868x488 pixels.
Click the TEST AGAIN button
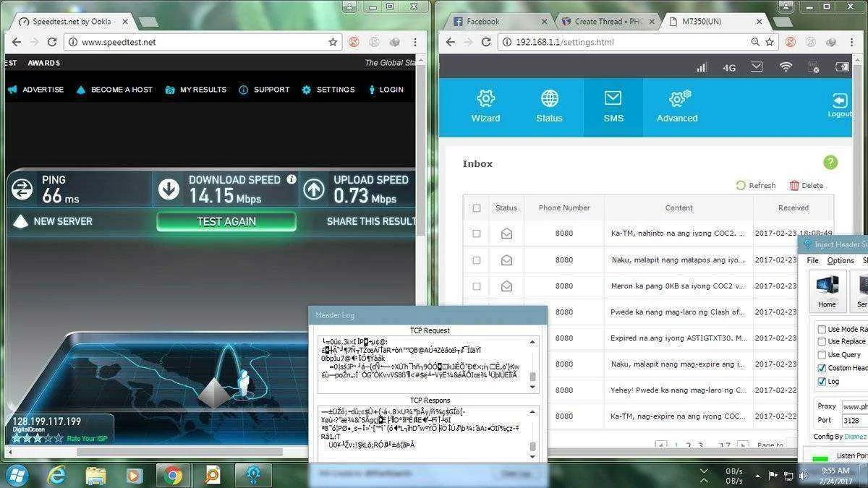click(x=226, y=221)
